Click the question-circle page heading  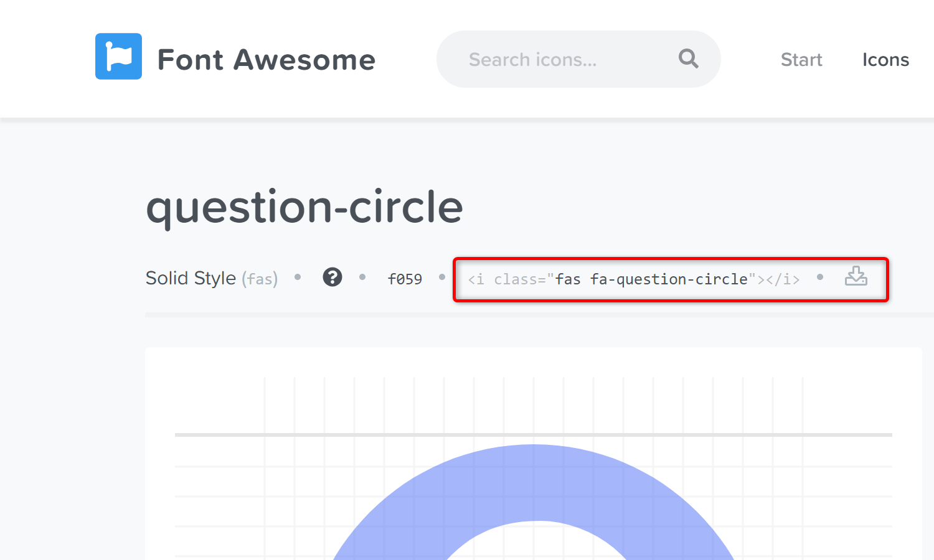click(x=304, y=207)
